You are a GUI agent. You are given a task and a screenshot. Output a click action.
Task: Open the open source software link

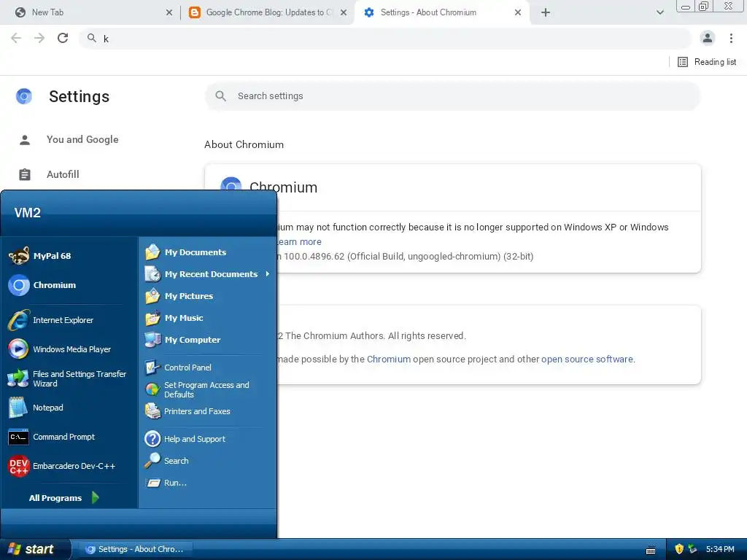point(587,359)
